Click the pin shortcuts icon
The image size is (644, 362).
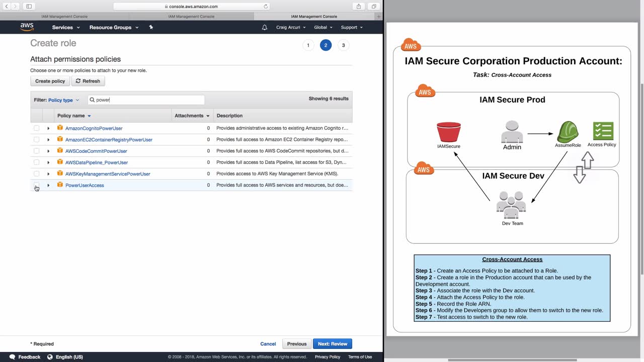151,27
